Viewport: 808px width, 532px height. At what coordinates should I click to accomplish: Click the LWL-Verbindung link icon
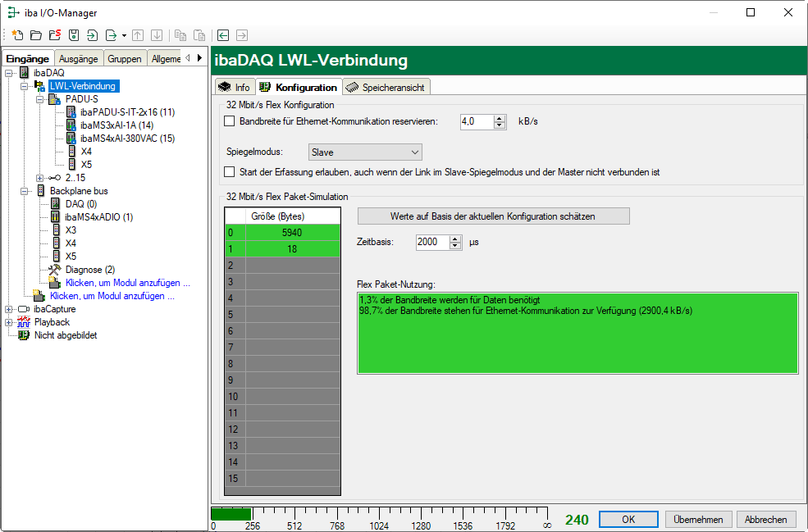[x=39, y=86]
